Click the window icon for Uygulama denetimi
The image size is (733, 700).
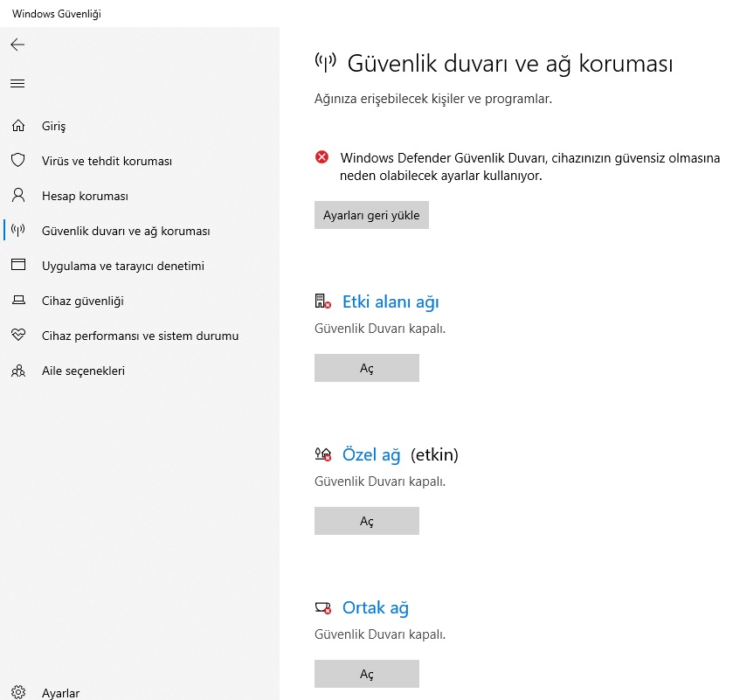(18, 265)
